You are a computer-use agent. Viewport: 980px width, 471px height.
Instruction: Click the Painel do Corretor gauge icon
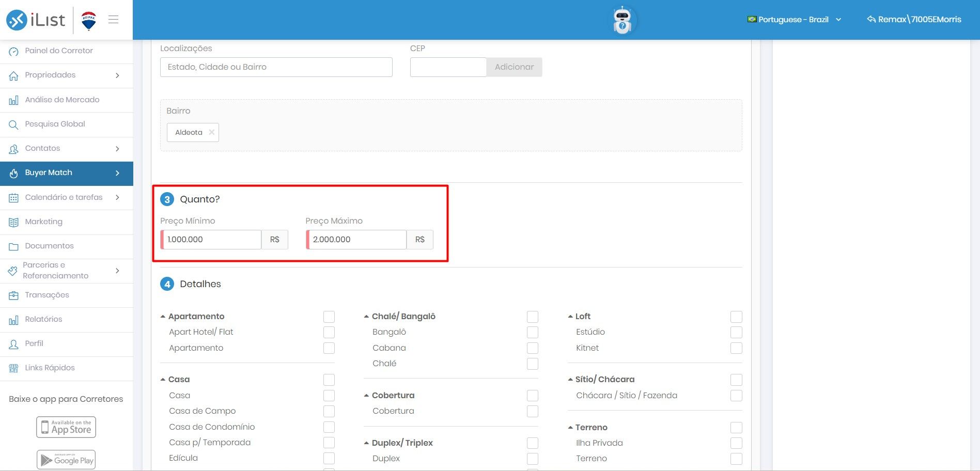point(14,51)
